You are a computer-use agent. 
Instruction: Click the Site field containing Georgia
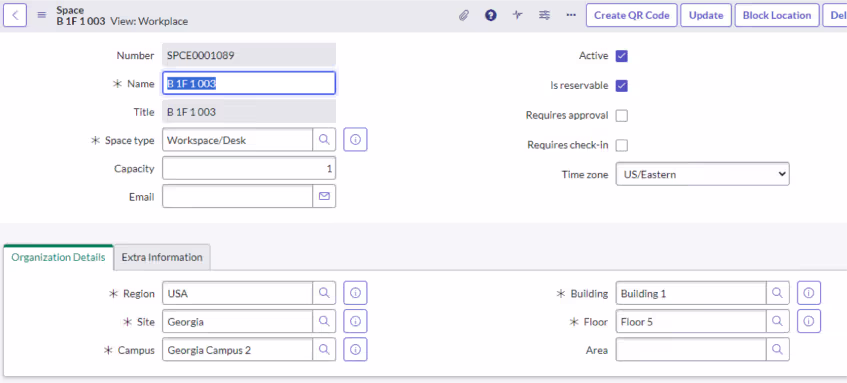pos(237,321)
